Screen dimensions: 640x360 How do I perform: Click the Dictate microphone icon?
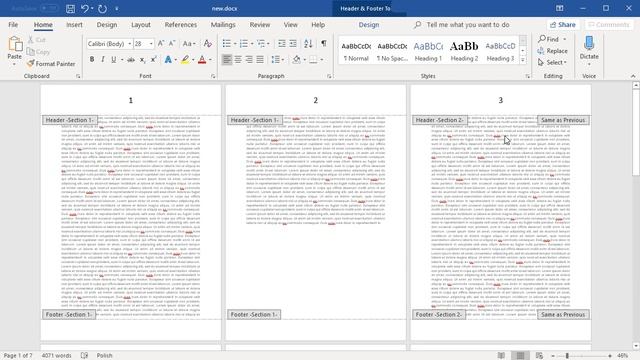point(589,42)
